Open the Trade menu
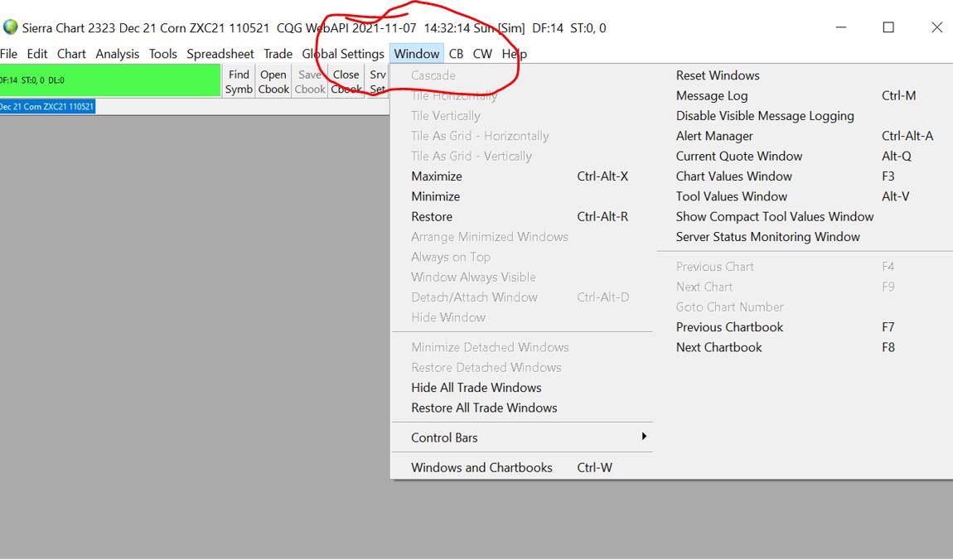This screenshot has height=560, width=953. click(278, 54)
